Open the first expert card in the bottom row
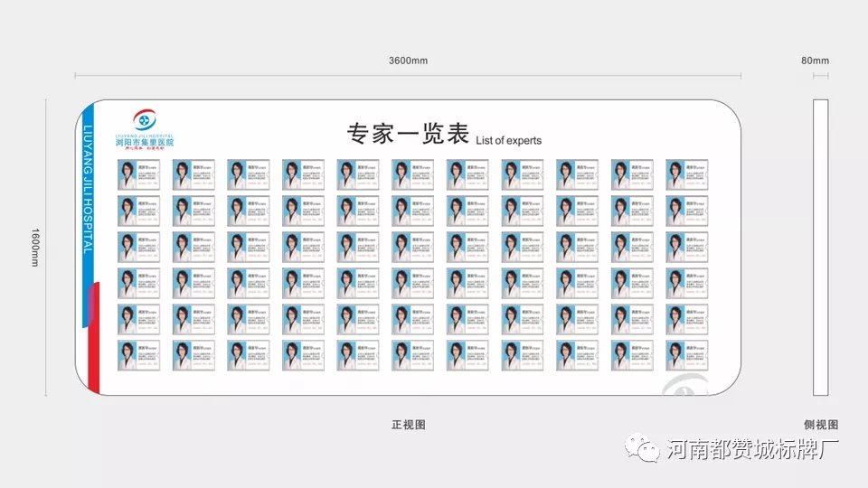The image size is (868, 488). click(138, 355)
